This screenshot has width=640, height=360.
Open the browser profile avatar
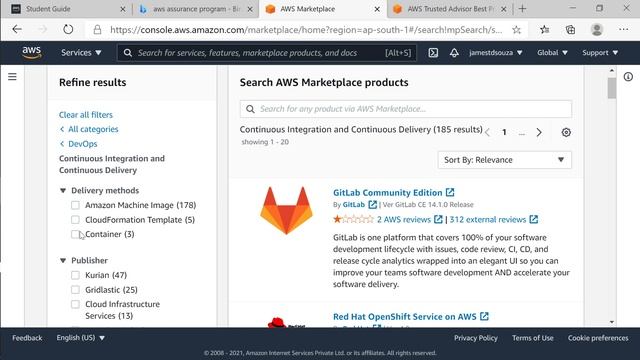(597, 29)
